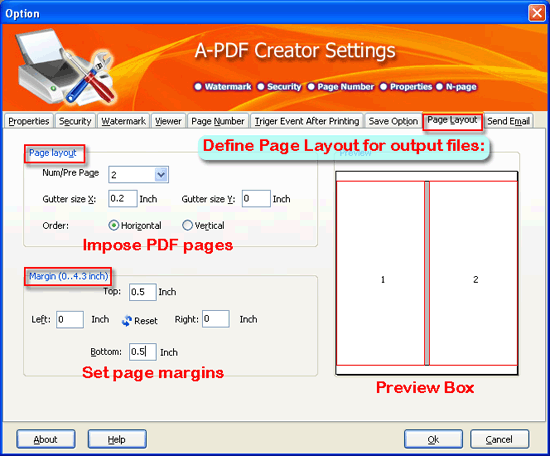Open the Watermark tab
This screenshot has height=456, width=550.
[x=123, y=121]
